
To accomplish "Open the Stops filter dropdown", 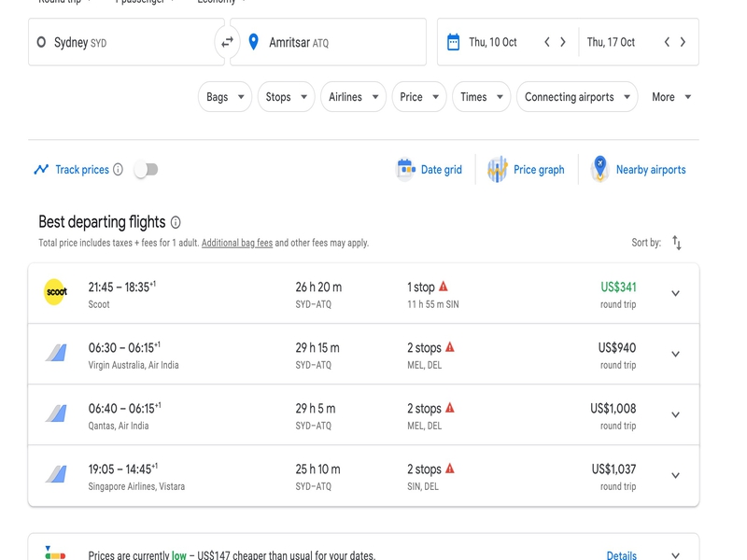I will [287, 97].
